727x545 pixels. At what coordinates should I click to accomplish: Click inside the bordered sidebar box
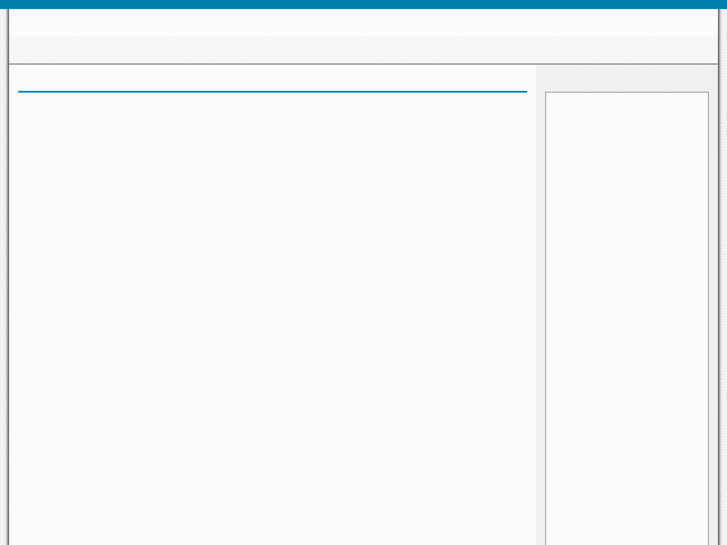point(627,319)
